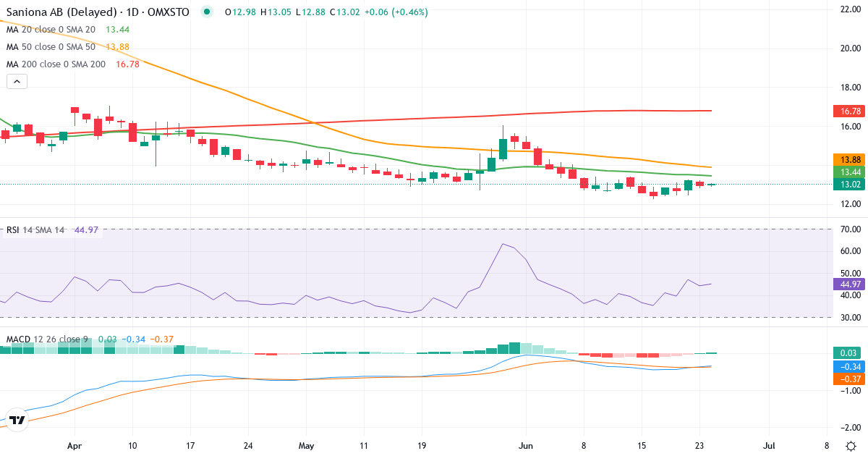
Task: Click the 13.02 current price label
Action: pyautogui.click(x=849, y=185)
